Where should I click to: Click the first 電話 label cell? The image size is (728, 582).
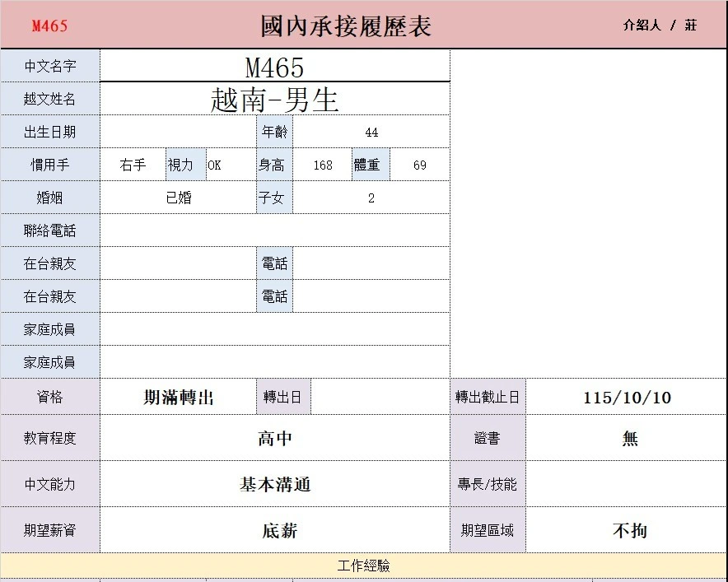[274, 263]
